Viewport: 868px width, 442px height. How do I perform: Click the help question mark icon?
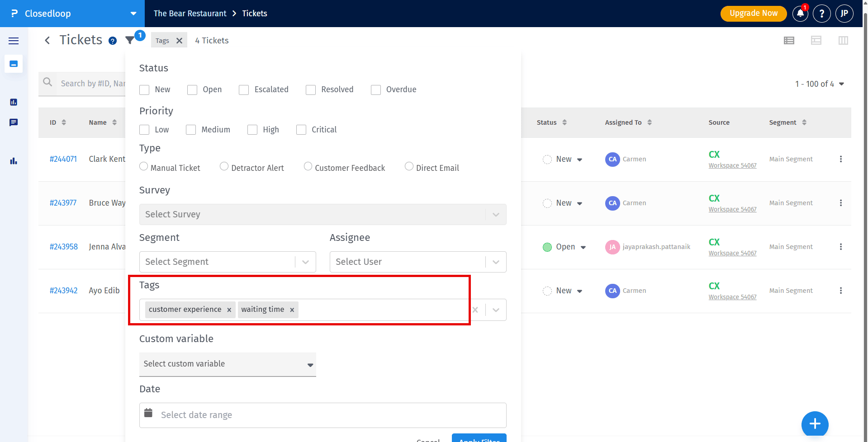pos(821,14)
